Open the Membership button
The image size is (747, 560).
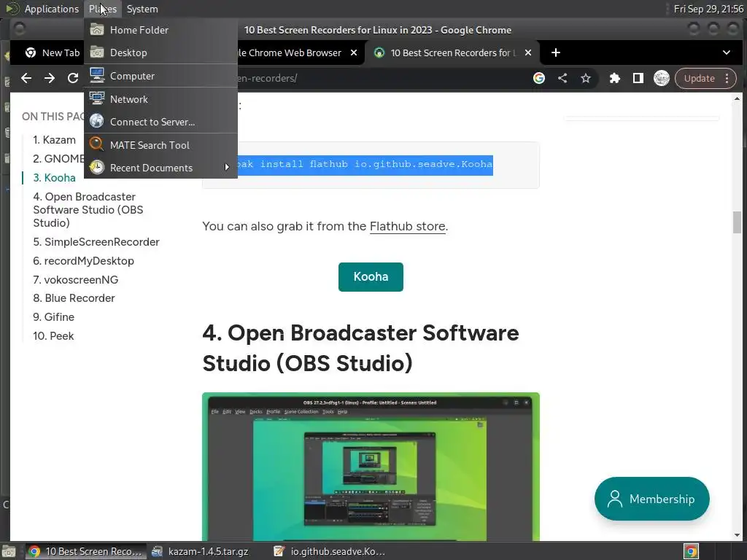coord(651,499)
